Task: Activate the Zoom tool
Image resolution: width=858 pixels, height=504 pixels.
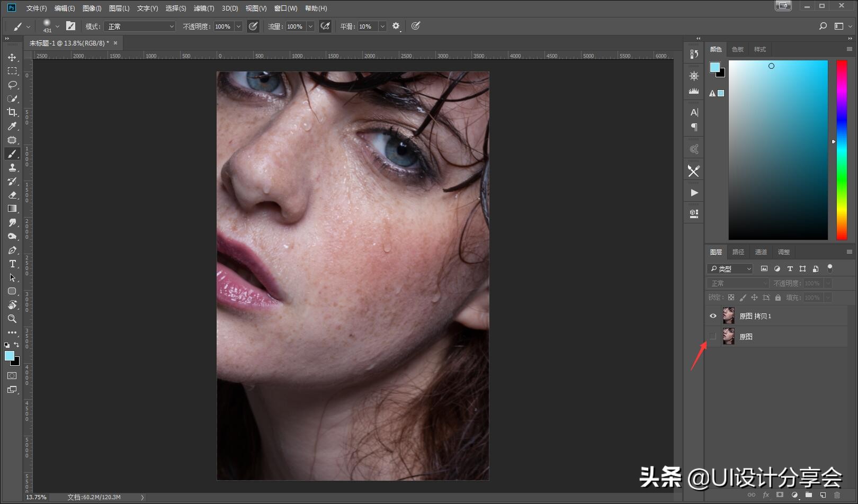Action: pyautogui.click(x=12, y=319)
